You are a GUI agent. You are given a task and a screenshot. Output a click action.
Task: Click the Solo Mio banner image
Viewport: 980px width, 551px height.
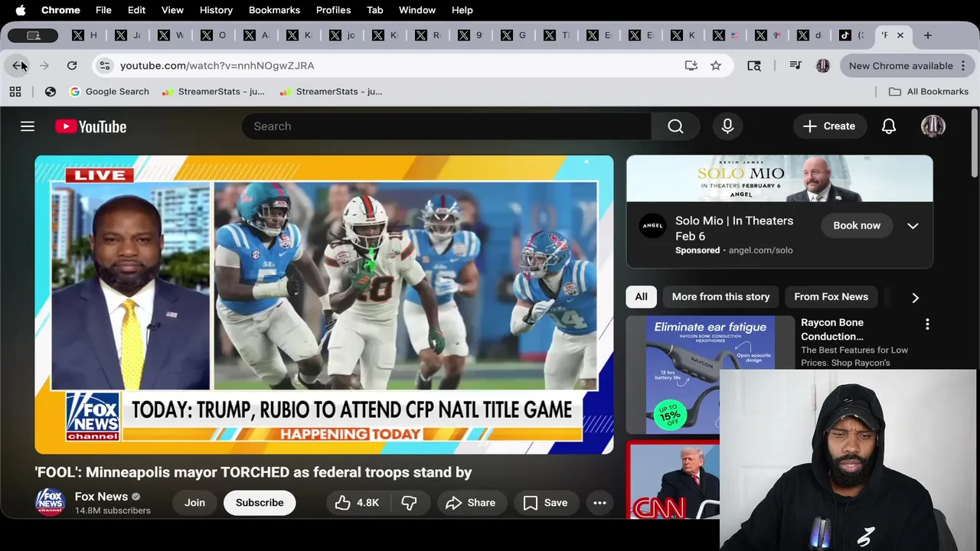[x=779, y=180]
